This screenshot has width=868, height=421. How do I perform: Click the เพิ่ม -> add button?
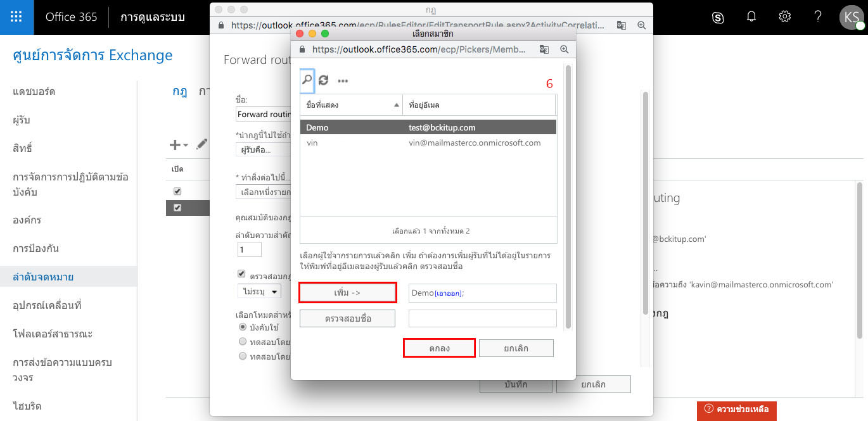(348, 292)
